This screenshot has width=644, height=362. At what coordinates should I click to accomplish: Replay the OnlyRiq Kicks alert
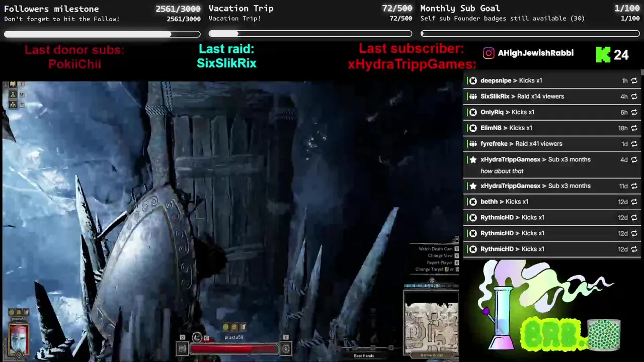[x=634, y=113]
